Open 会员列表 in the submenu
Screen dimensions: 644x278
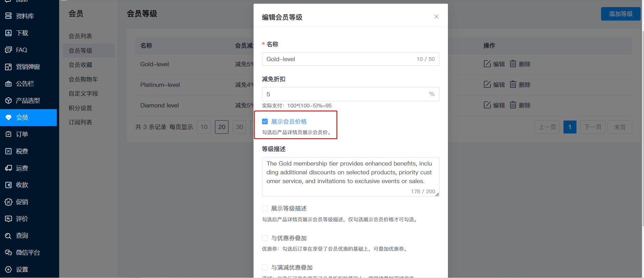80,36
